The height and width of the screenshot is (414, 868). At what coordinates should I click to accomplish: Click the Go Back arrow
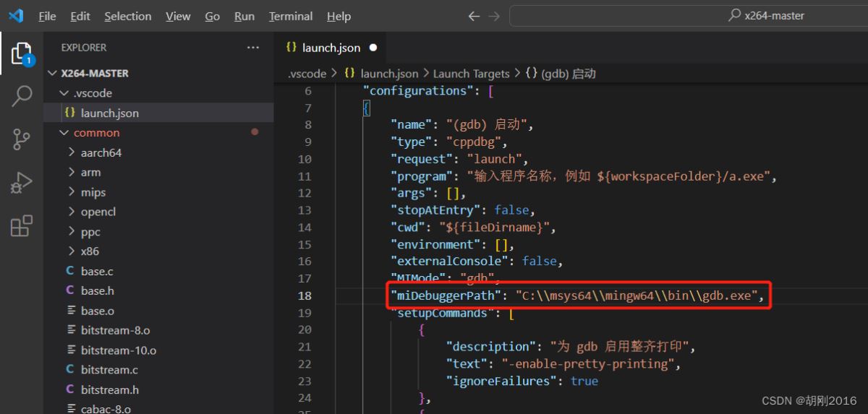pyautogui.click(x=474, y=16)
